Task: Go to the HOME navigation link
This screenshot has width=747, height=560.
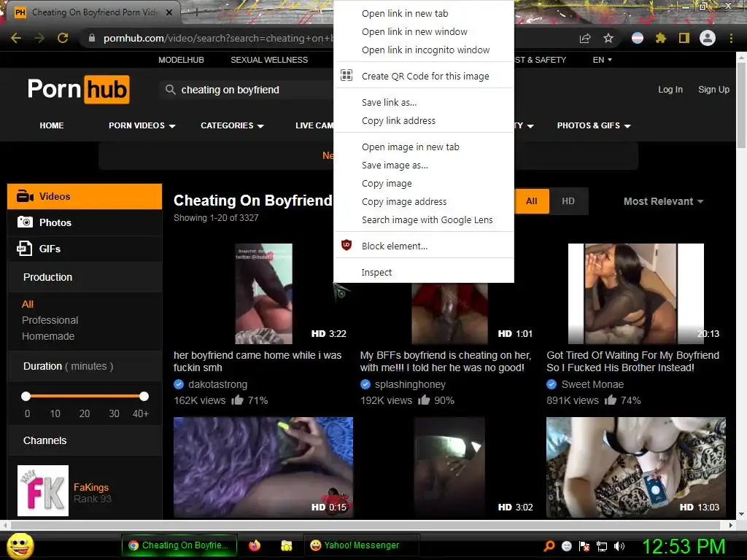Action: click(x=52, y=125)
